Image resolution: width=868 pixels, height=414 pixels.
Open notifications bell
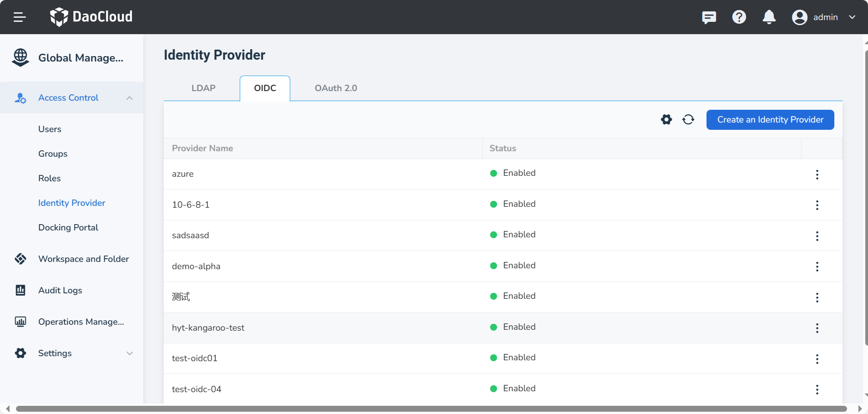click(x=769, y=17)
